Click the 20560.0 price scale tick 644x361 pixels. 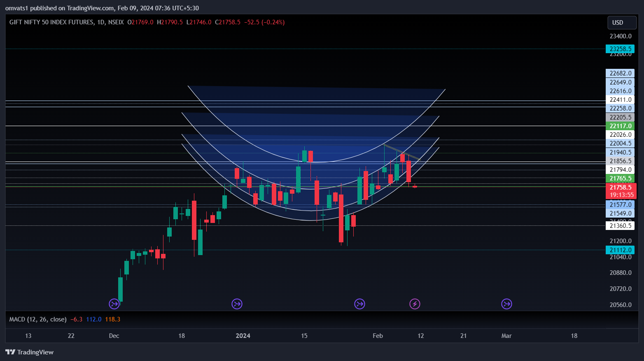pos(621,305)
